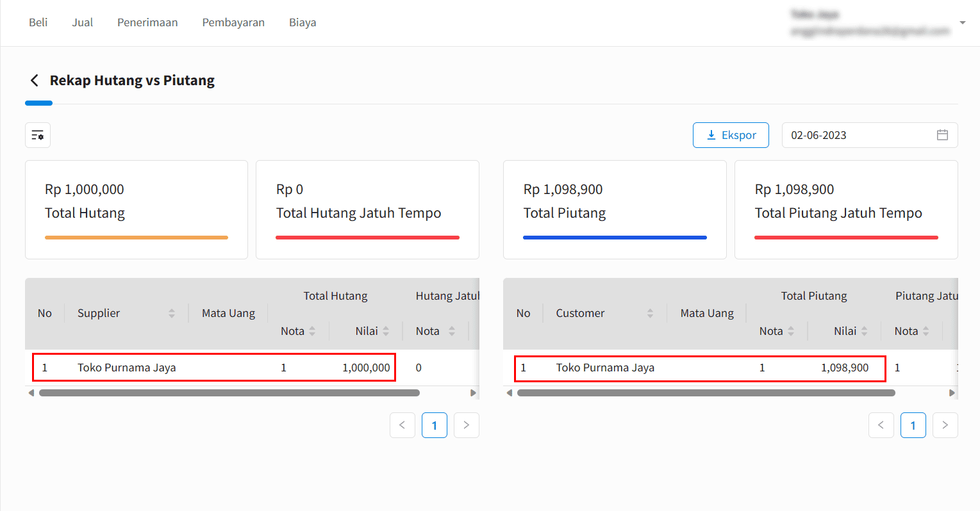
Task: Click customer table horizontal scrollbar
Action: pyautogui.click(x=706, y=393)
